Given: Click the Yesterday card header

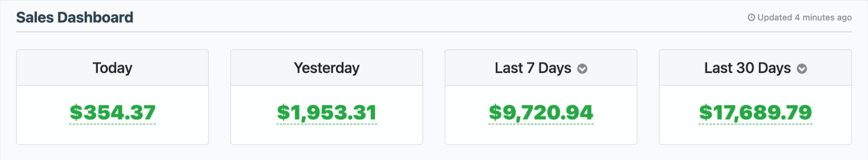Looking at the screenshot, I should (327, 68).
